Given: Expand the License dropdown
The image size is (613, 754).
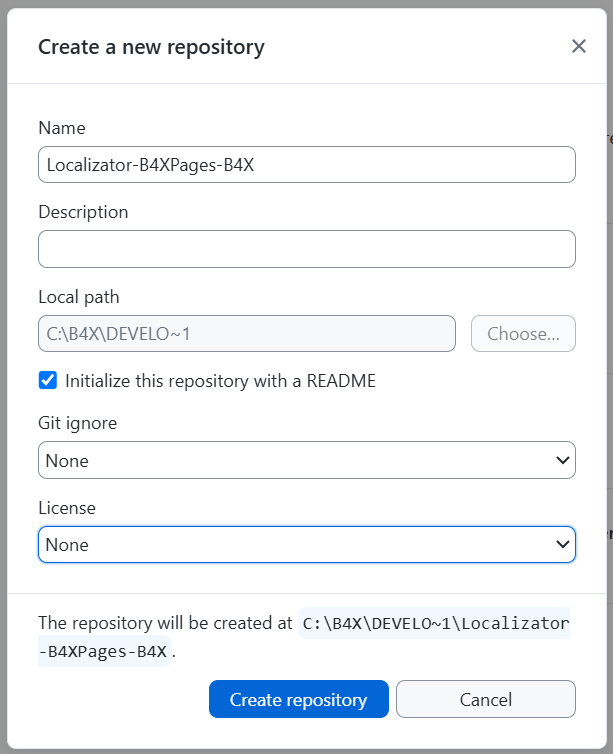Looking at the screenshot, I should click(306, 545).
